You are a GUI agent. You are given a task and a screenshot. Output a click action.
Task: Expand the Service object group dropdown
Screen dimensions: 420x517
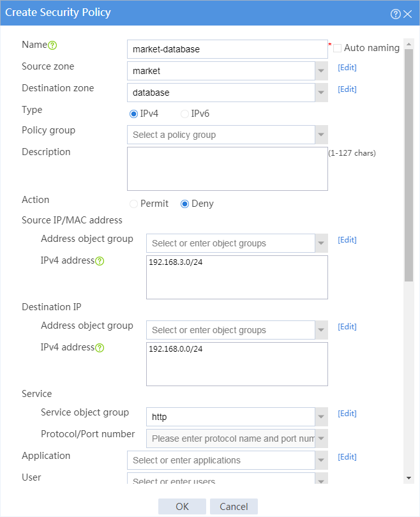click(x=322, y=417)
